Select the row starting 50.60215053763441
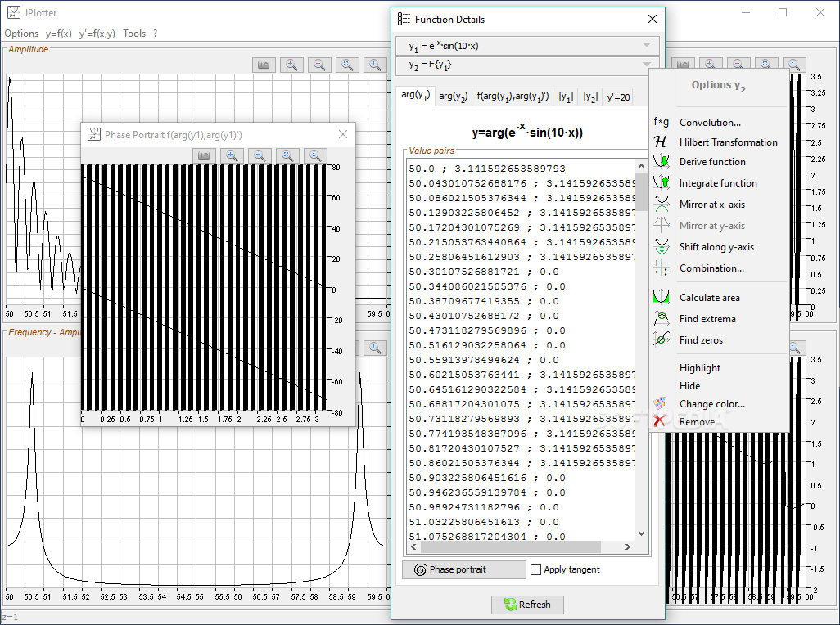 (x=522, y=375)
